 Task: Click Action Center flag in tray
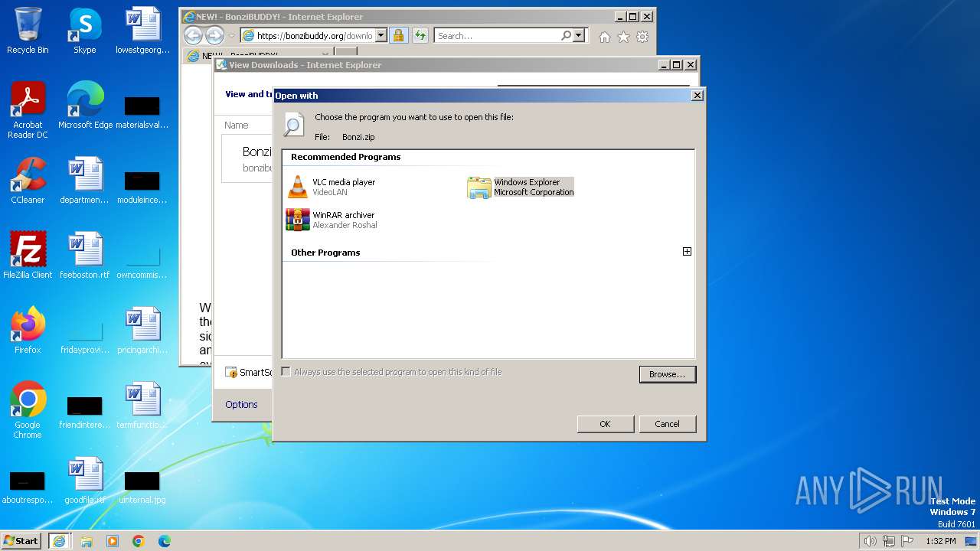(x=907, y=541)
